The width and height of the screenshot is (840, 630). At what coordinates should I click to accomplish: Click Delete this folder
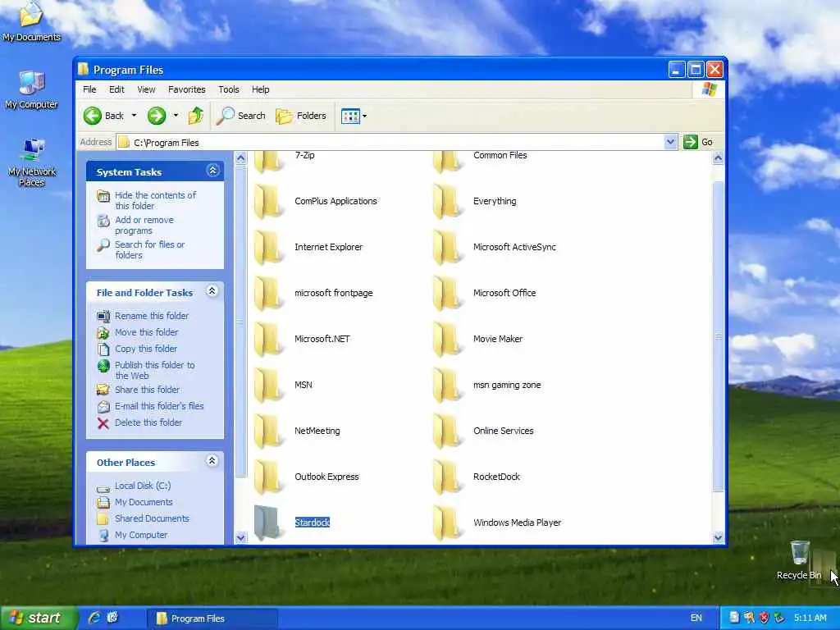pyautogui.click(x=148, y=422)
